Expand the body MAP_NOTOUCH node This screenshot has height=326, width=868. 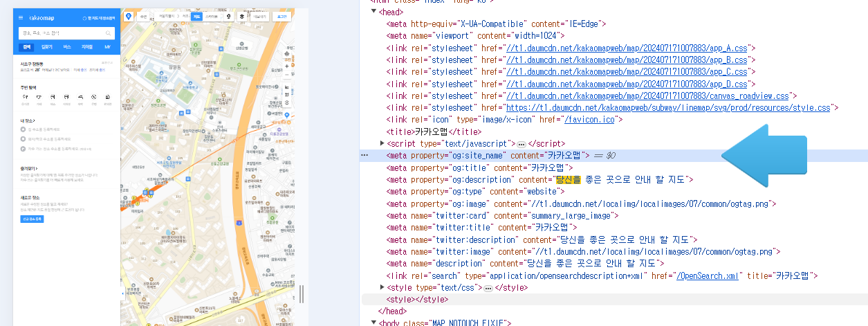pos(374,323)
